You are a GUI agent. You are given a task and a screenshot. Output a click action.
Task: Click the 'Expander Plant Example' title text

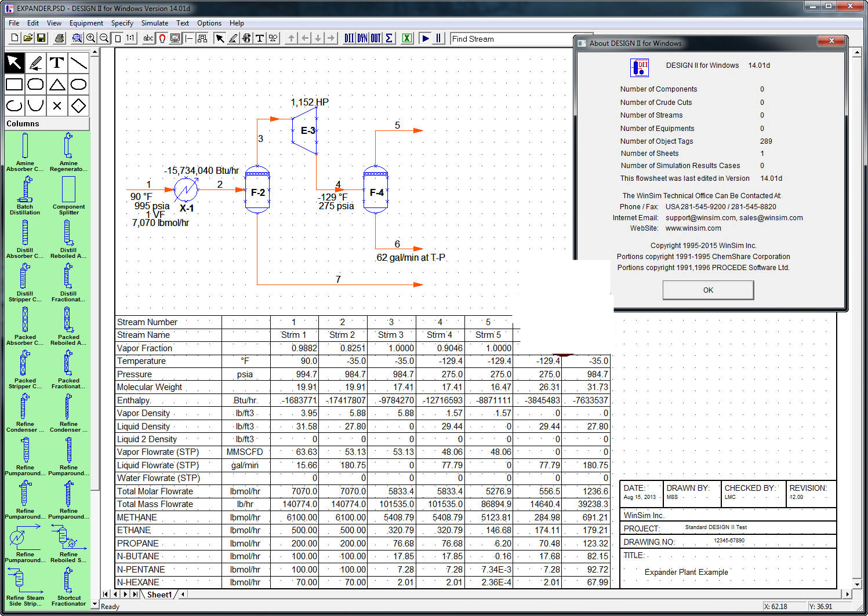(686, 572)
